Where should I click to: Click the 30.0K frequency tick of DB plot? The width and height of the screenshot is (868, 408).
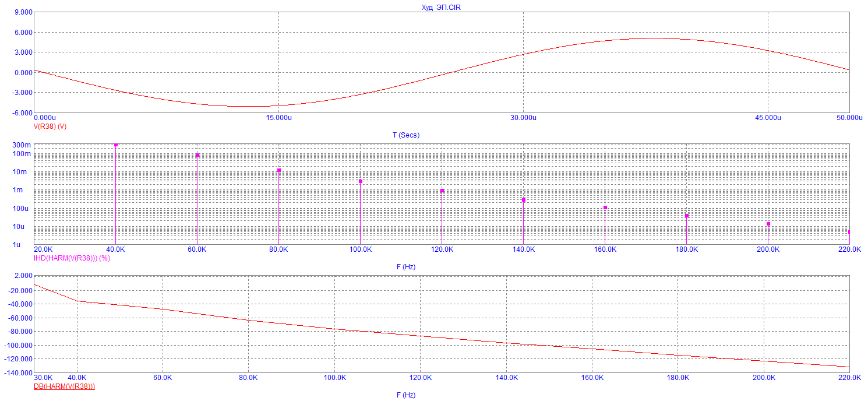pyautogui.click(x=44, y=378)
